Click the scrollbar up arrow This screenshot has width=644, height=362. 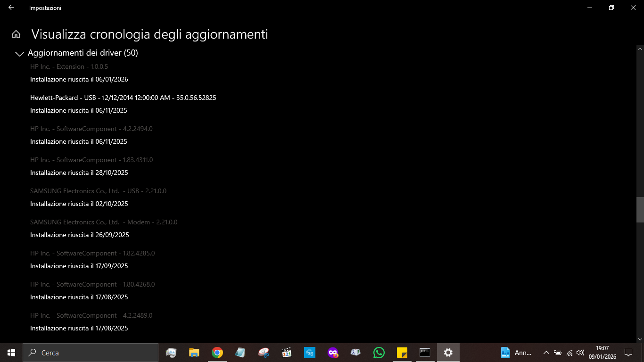(640, 49)
